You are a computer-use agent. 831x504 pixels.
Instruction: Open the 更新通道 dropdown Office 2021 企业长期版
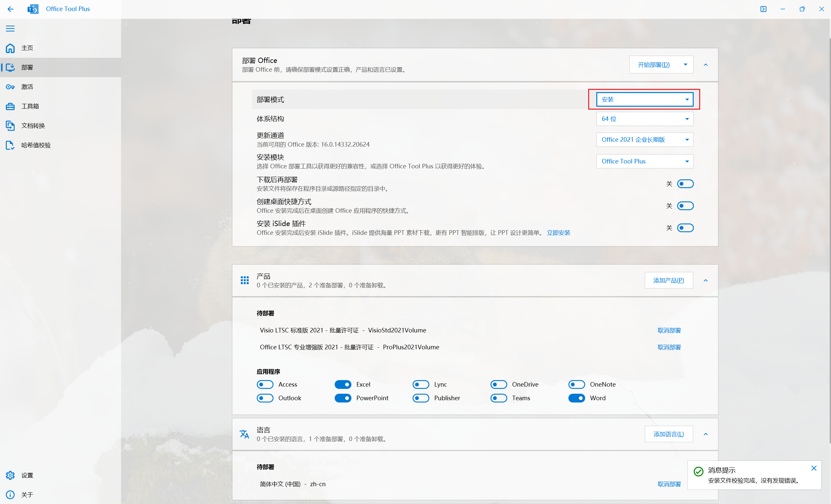[x=645, y=140]
